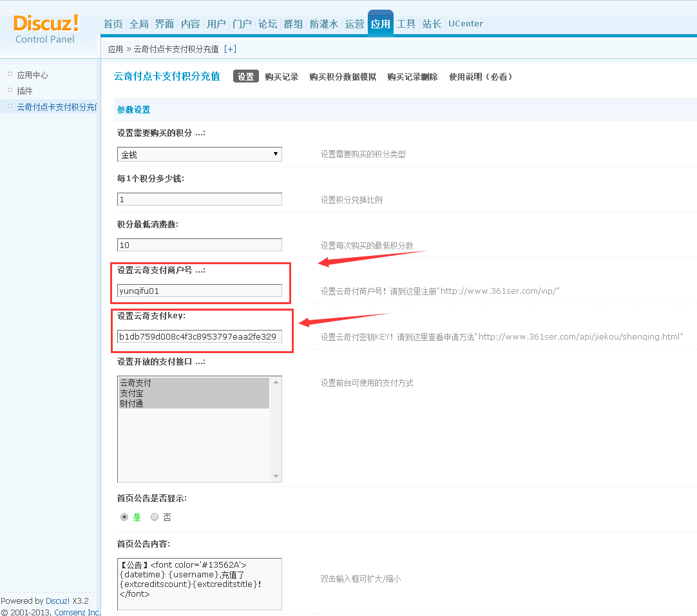
Task: Open the 全局 top menu
Action: 138,24
